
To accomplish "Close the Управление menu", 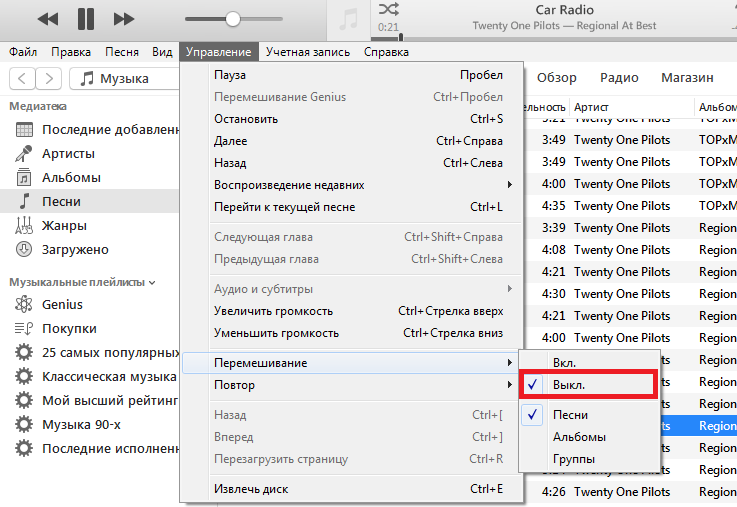I will [219, 52].
